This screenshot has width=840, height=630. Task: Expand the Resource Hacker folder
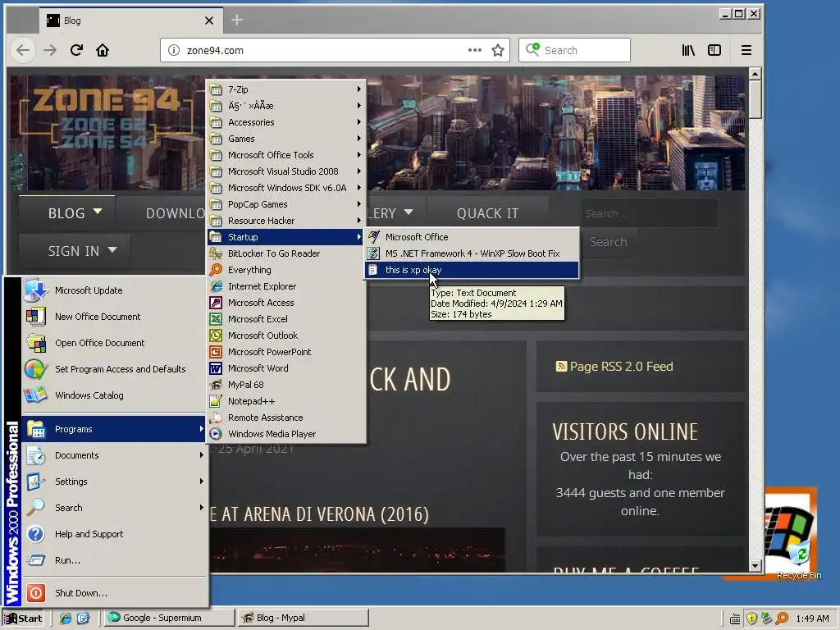(x=286, y=221)
